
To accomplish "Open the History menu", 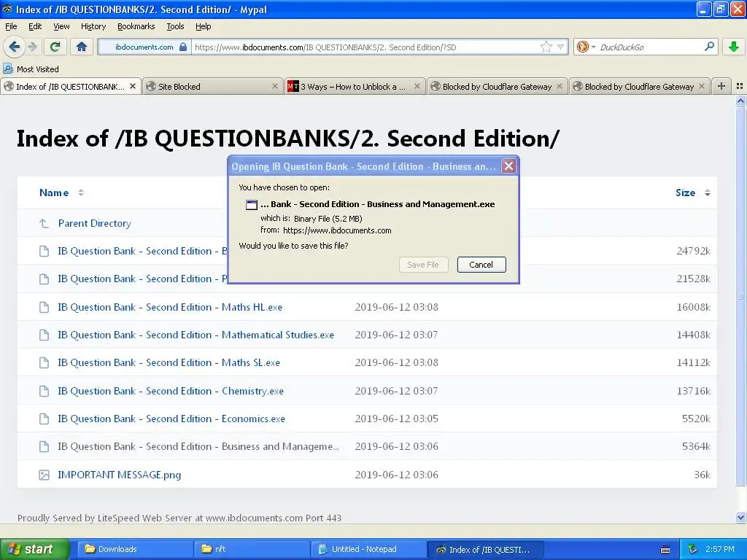I will click(93, 26).
